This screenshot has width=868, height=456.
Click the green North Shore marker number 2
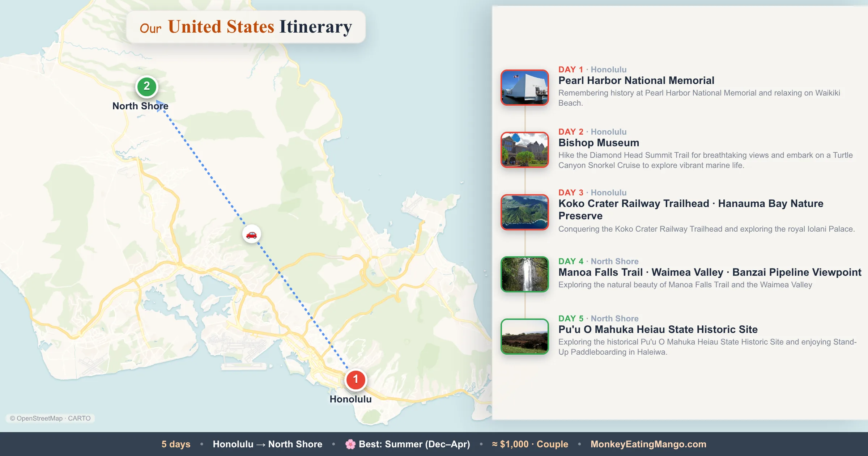point(146,86)
